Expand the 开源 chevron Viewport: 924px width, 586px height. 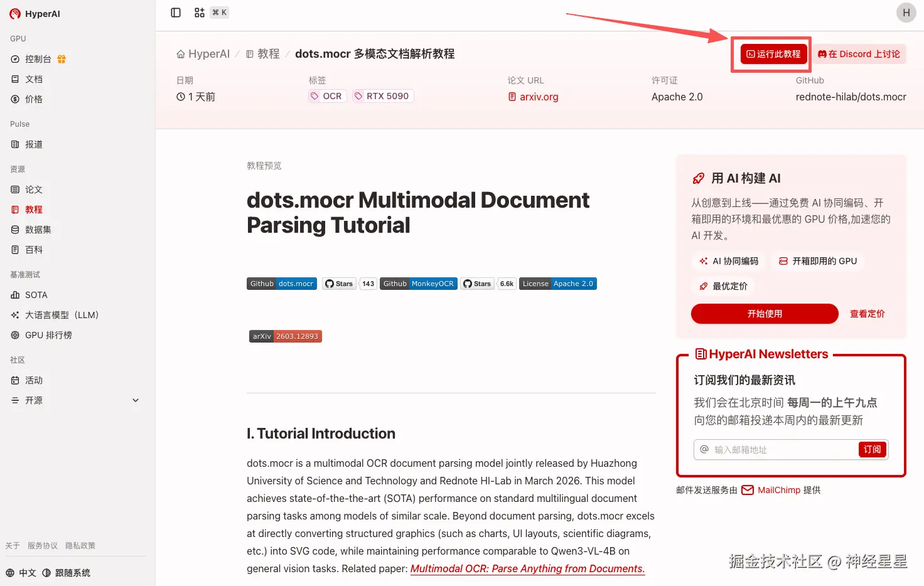coord(136,400)
